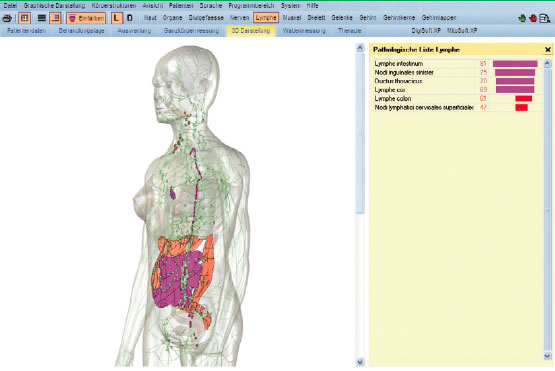Click the red hand icon
555x371 pixels.
[533, 18]
